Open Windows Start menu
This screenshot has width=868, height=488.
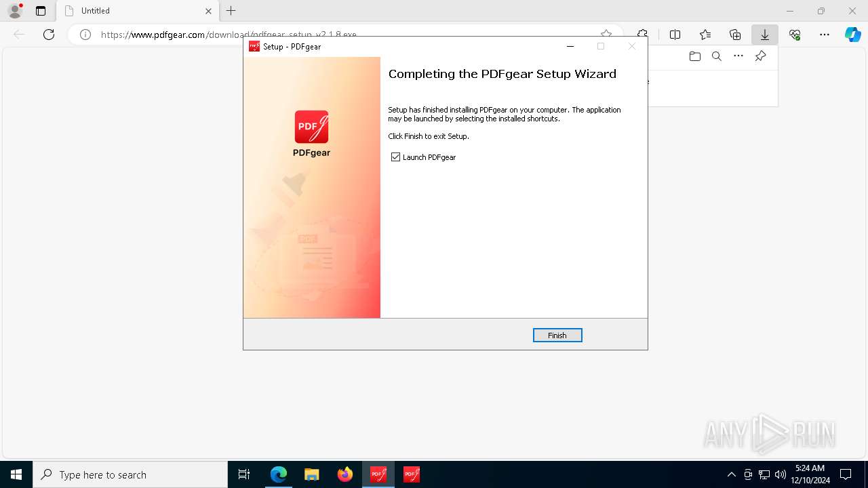(16, 474)
